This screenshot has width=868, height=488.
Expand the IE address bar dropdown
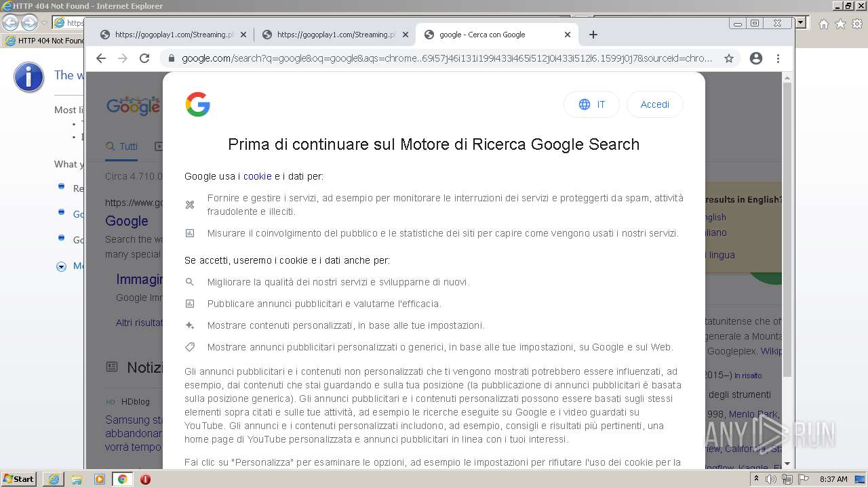click(801, 22)
